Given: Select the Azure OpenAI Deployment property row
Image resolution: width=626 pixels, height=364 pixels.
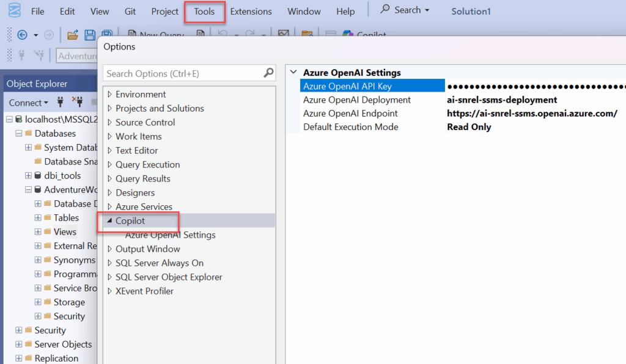Looking at the screenshot, I should coord(372,100).
